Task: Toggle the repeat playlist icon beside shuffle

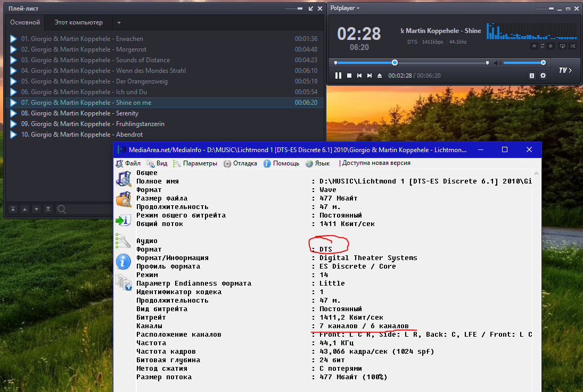Action: tap(562, 46)
